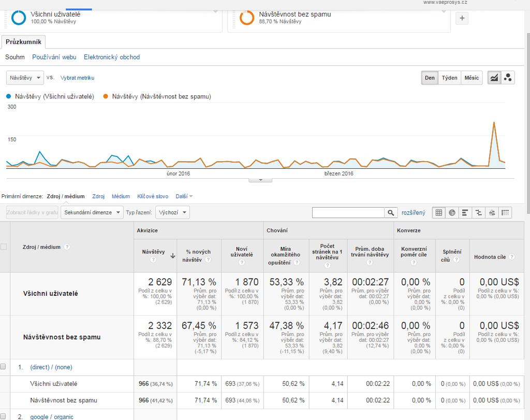This screenshot has width=530, height=420.
Task: Switch to motion chart view icon
Action: 508,78
